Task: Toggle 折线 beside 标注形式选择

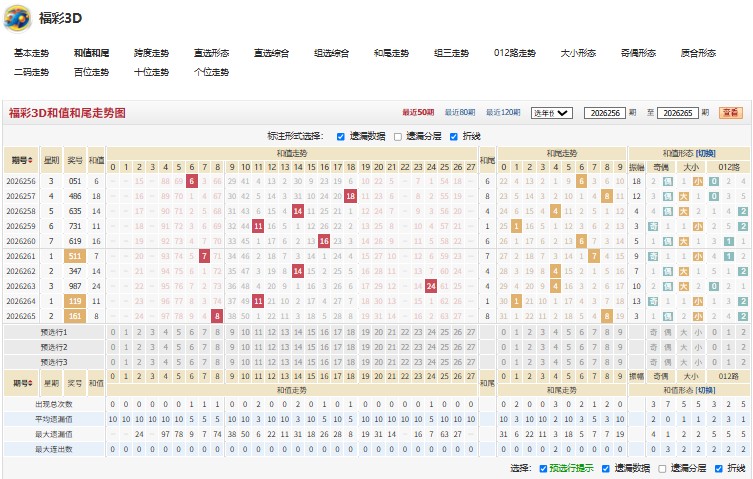Action: (x=454, y=137)
